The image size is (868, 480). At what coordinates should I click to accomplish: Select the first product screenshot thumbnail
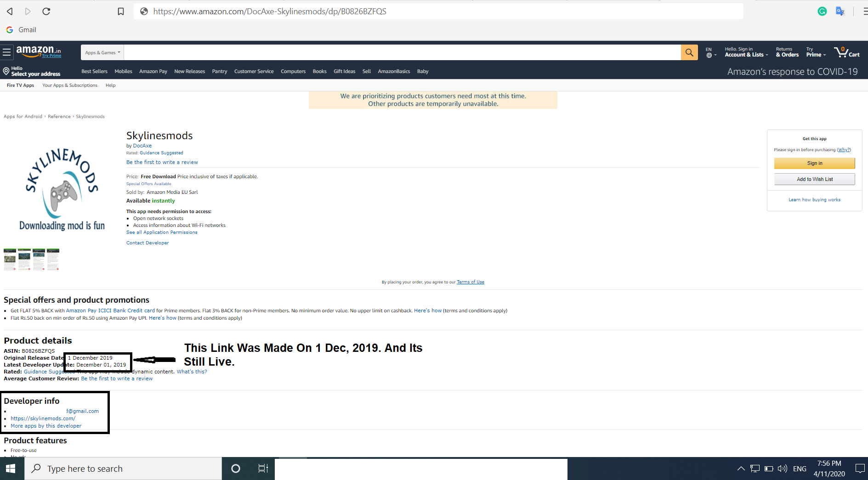9,259
